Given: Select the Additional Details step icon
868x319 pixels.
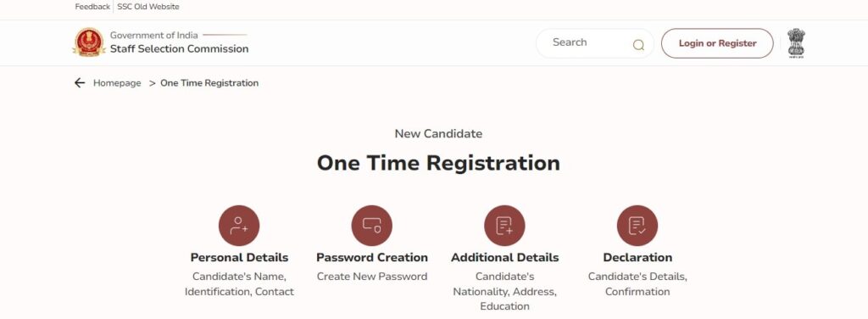Looking at the screenshot, I should (505, 226).
